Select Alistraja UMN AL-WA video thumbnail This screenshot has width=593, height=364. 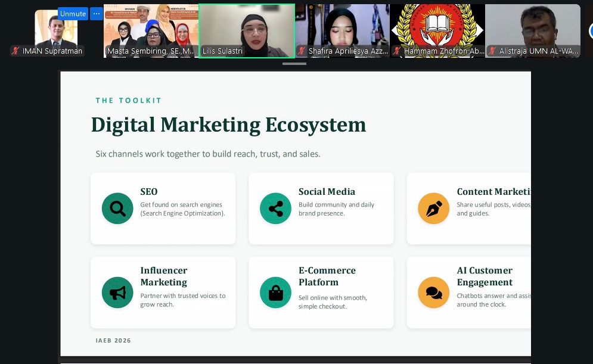(533, 31)
